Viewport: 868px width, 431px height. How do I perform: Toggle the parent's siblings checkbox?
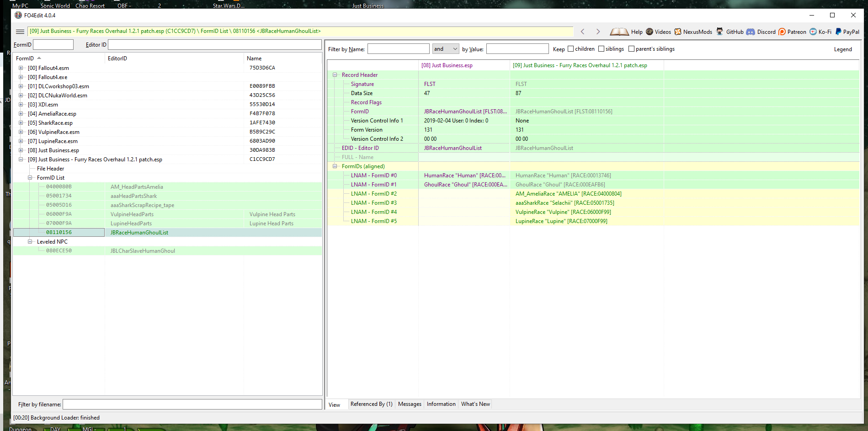tap(631, 49)
